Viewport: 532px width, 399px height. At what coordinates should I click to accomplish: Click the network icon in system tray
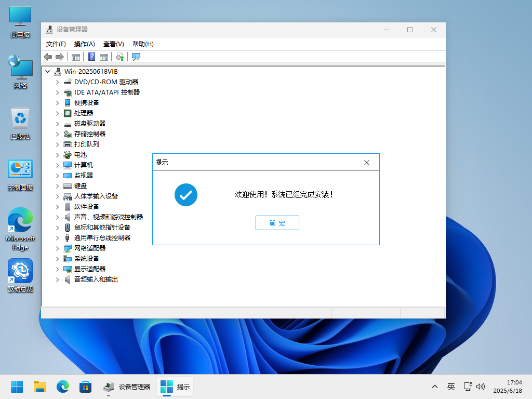point(468,387)
